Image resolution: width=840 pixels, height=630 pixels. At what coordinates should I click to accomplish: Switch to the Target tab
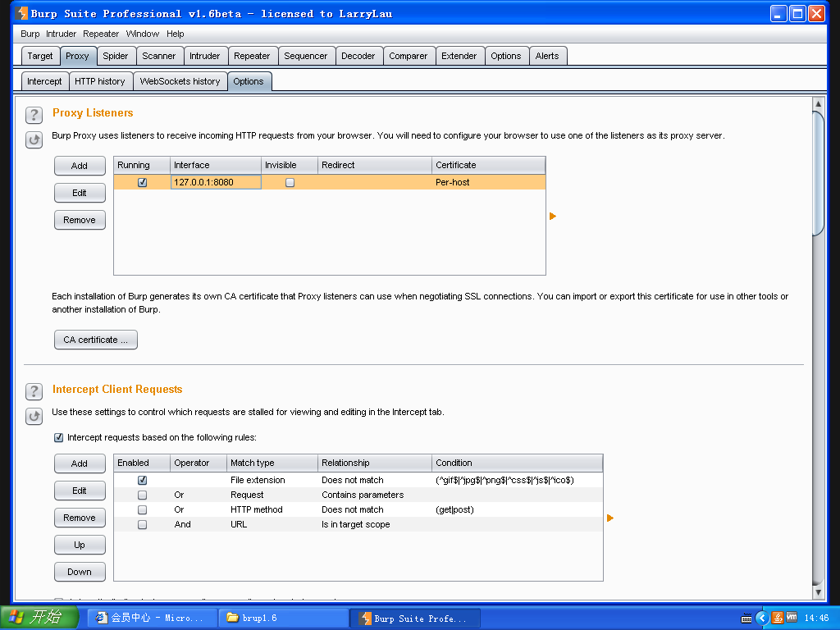tap(40, 56)
